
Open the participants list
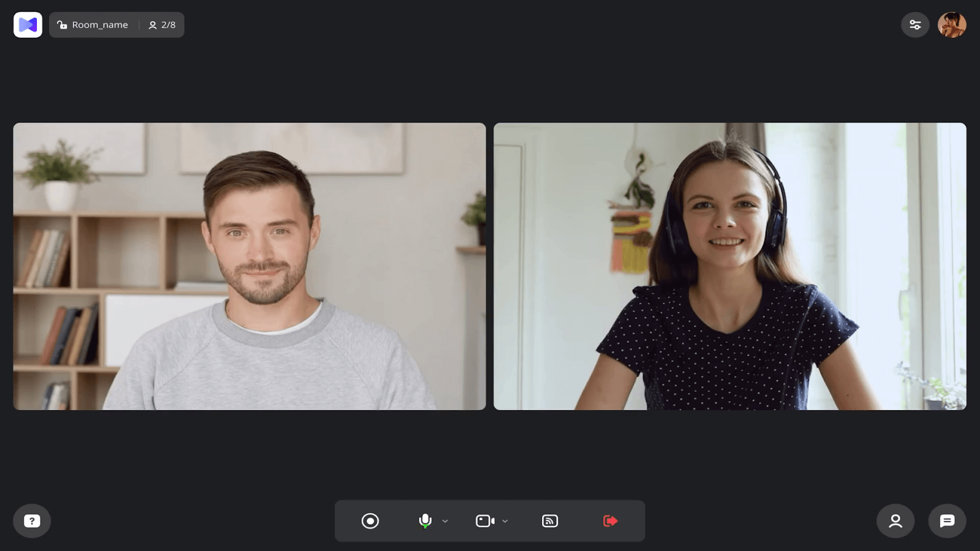895,520
